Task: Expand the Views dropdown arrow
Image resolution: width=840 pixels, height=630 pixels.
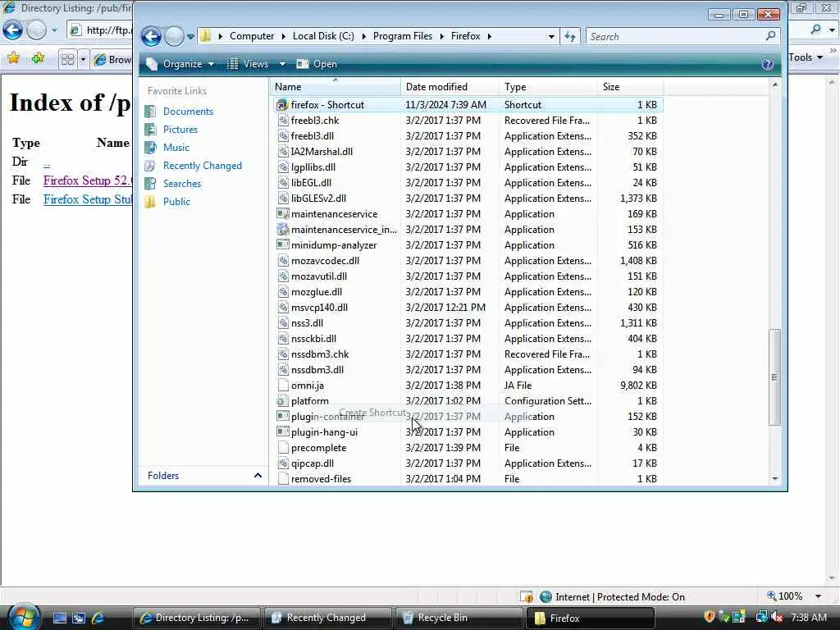Action: pyautogui.click(x=282, y=64)
